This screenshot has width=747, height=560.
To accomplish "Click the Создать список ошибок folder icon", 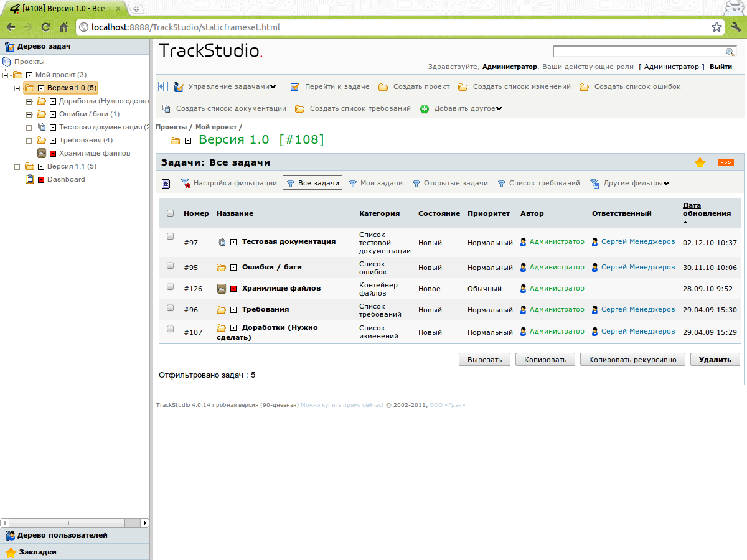I will [584, 87].
